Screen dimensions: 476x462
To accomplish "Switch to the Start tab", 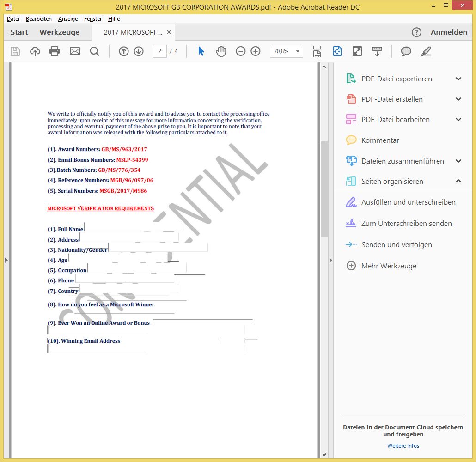I will point(19,32).
